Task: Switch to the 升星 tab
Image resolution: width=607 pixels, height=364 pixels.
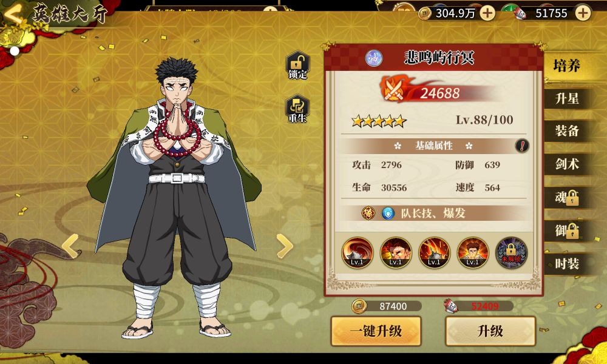Action: tap(567, 99)
